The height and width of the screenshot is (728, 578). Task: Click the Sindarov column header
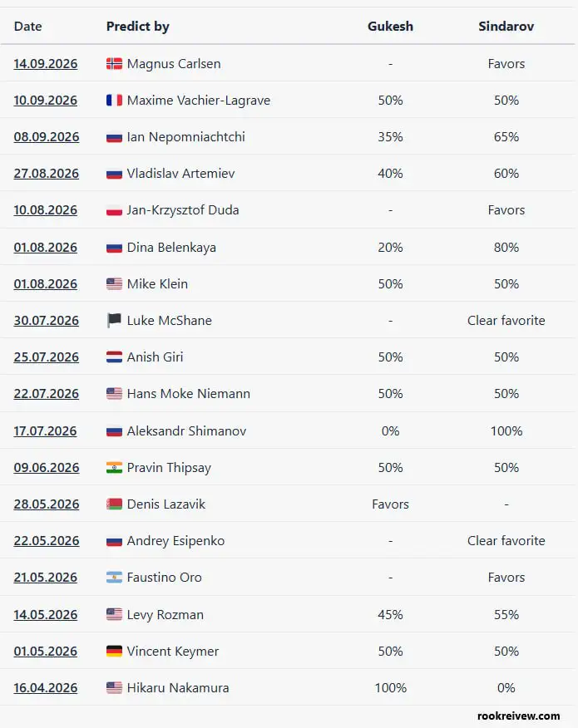[x=506, y=27]
